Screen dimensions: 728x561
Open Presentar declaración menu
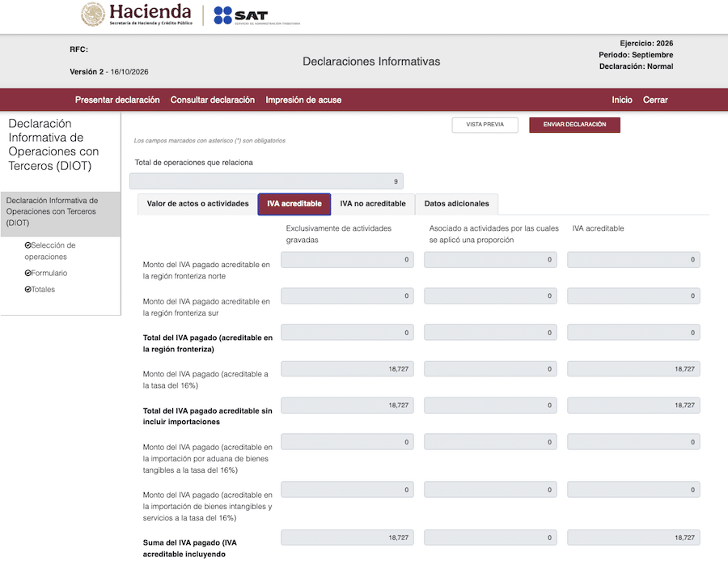117,100
